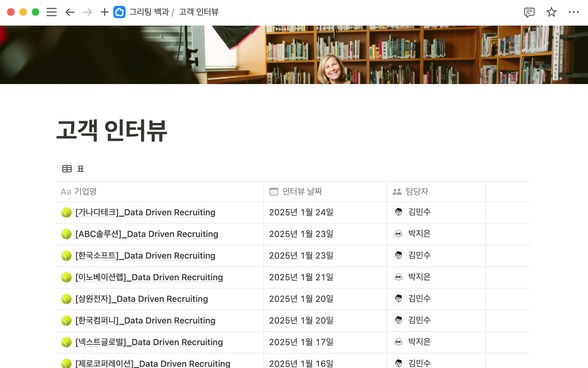Click the people icon on 담당자 column
This screenshot has height=368, width=588.
[x=396, y=192]
